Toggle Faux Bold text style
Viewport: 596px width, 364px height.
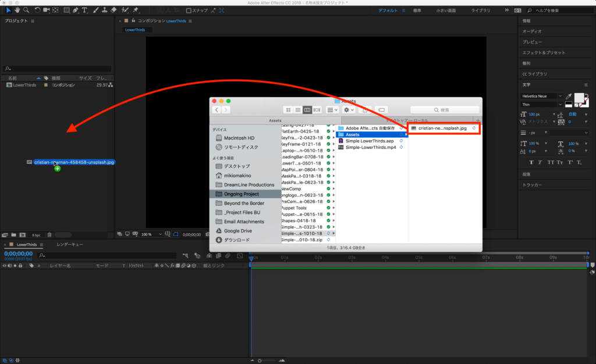531,162
